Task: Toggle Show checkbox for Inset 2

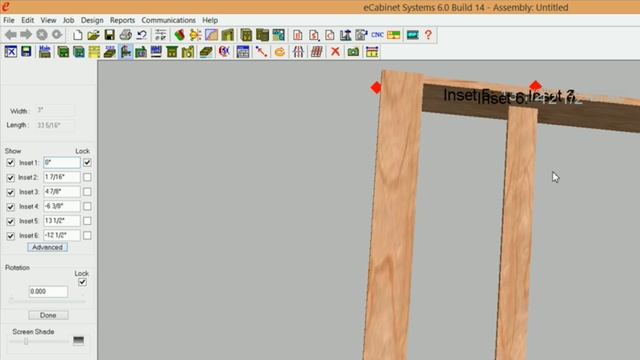Action: coord(11,178)
